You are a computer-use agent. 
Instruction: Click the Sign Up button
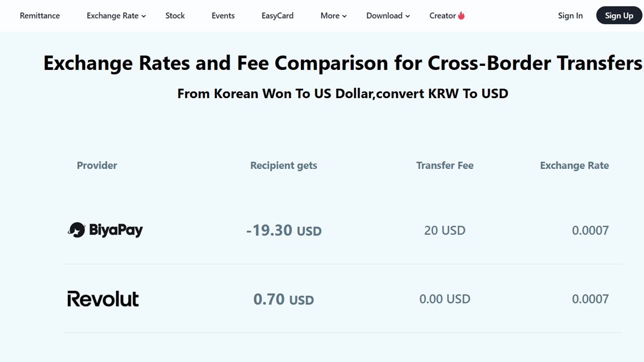(619, 15)
